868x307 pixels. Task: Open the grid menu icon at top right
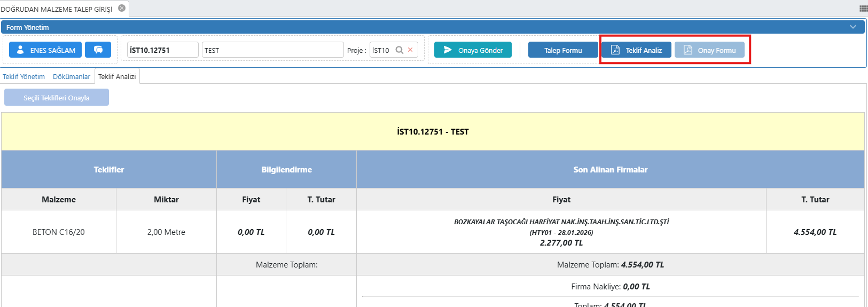(863, 9)
